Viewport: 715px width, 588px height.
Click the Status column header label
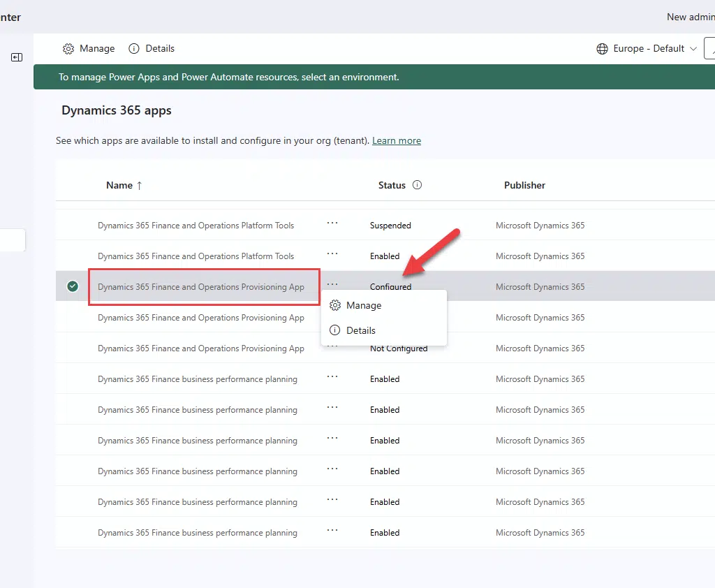392,185
